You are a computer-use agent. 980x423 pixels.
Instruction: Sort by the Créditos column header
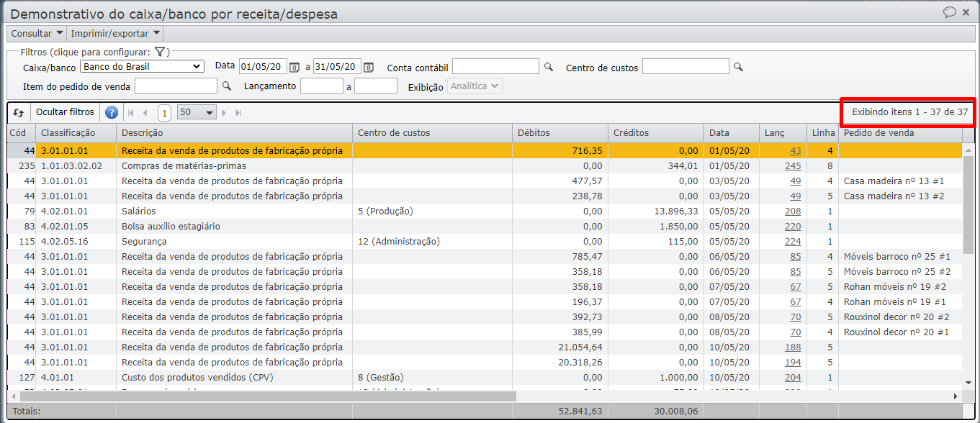pyautogui.click(x=656, y=133)
